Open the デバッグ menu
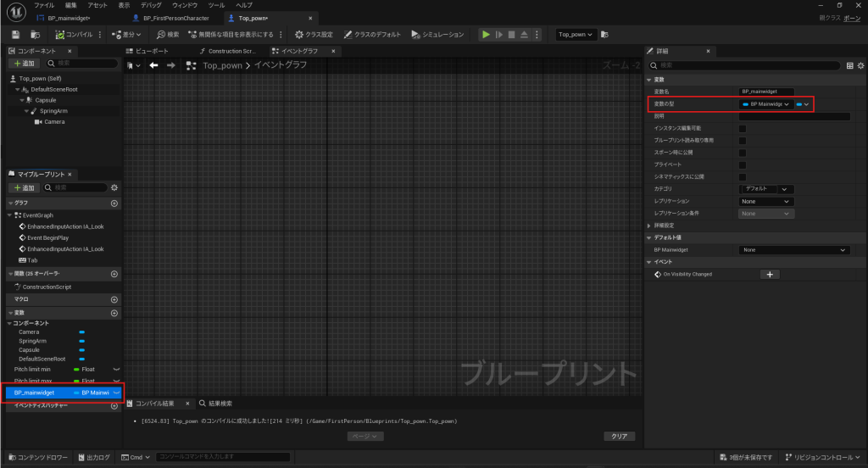The width and height of the screenshot is (868, 468). 149,5
